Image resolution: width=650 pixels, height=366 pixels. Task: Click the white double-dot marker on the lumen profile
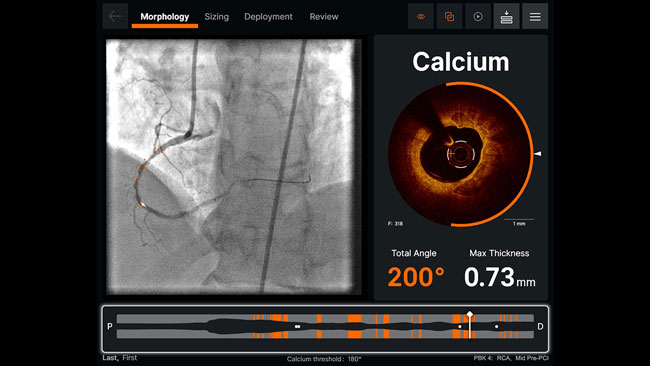(297, 327)
